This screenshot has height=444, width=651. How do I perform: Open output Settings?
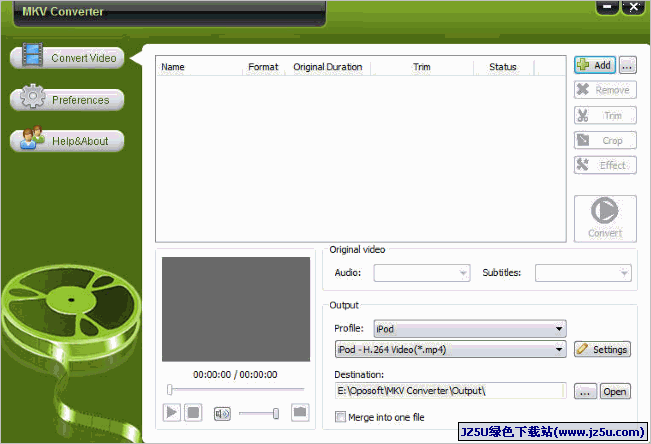(602, 349)
